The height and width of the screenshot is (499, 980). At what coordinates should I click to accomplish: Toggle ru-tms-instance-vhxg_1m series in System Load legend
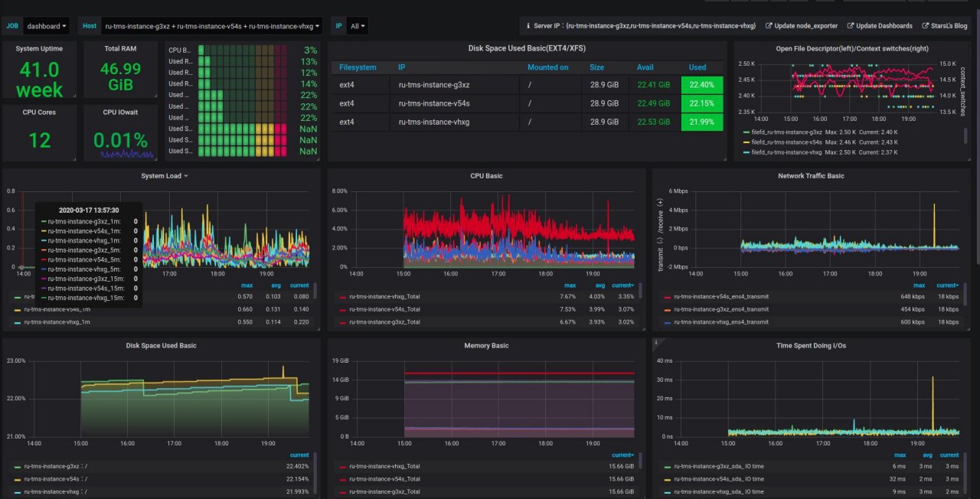57,322
